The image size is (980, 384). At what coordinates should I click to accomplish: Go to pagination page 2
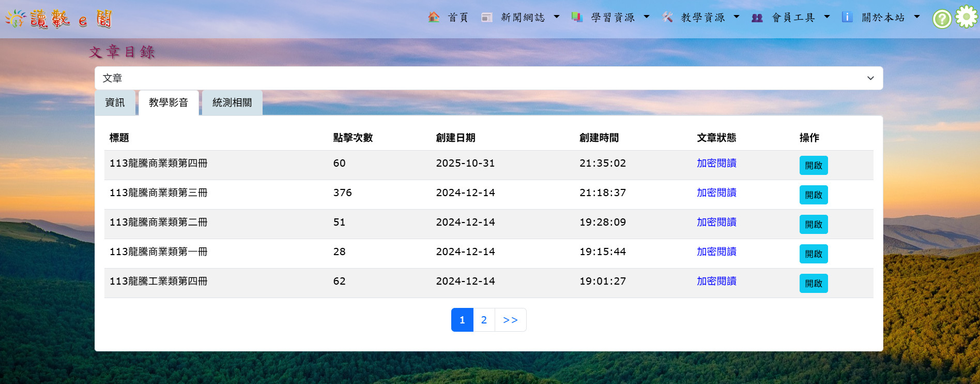pos(484,320)
